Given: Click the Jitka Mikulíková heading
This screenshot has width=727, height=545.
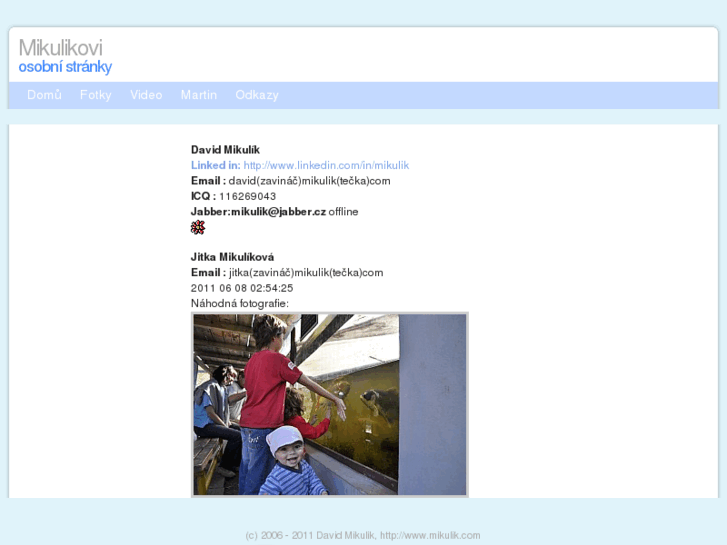Looking at the screenshot, I should click(x=232, y=257).
